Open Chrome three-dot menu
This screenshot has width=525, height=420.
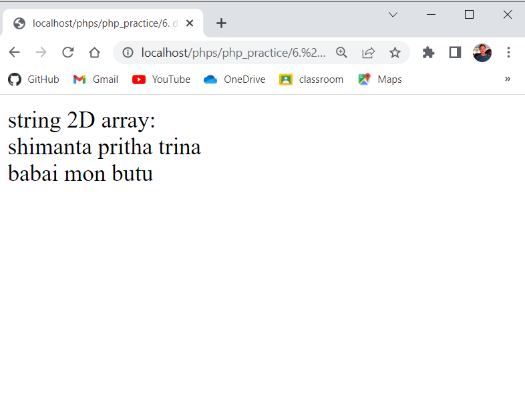pos(508,52)
